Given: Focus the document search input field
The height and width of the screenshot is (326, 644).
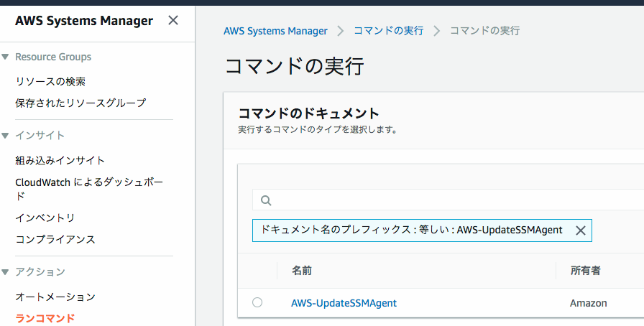Looking at the screenshot, I should [x=448, y=200].
